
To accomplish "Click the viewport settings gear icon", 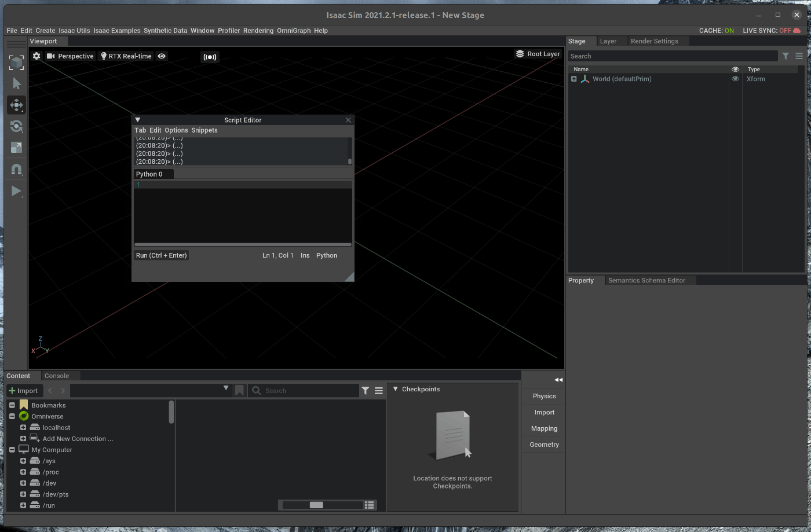I will pos(36,56).
